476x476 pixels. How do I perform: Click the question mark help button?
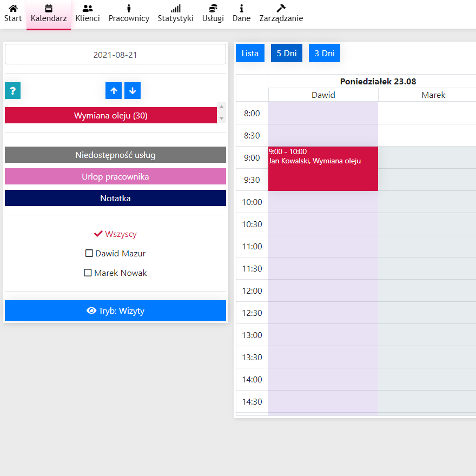[x=12, y=91]
